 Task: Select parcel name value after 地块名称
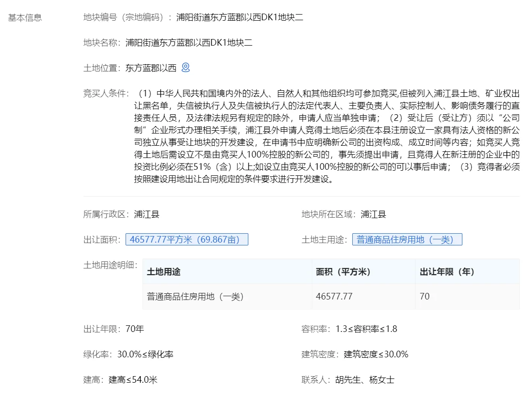[x=189, y=43]
